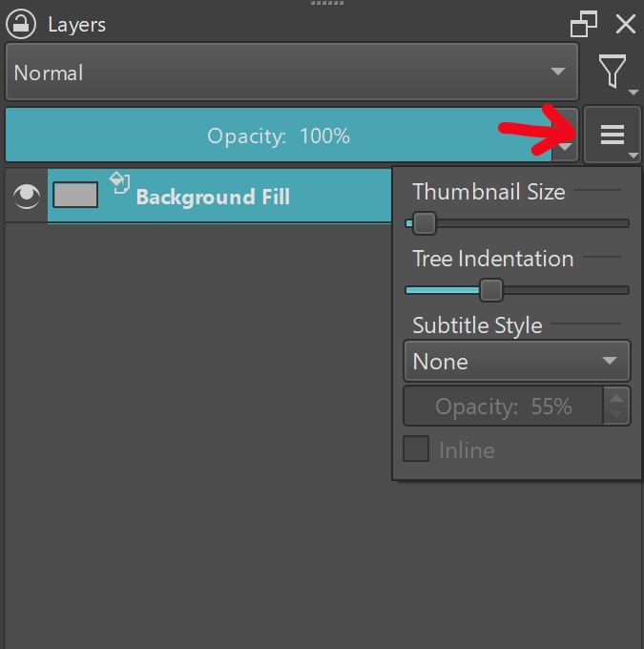The width and height of the screenshot is (644, 649).
Task: Open the Normal blending mode dropdown
Action: [x=291, y=73]
